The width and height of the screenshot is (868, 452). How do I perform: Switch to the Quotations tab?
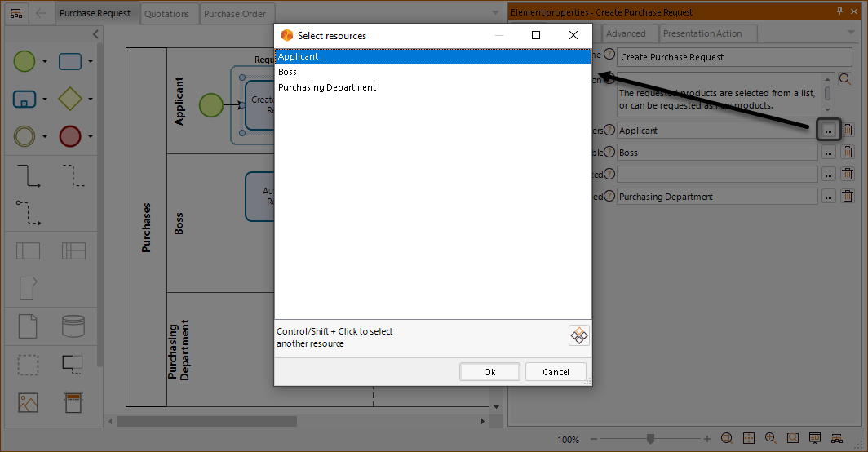(x=166, y=13)
